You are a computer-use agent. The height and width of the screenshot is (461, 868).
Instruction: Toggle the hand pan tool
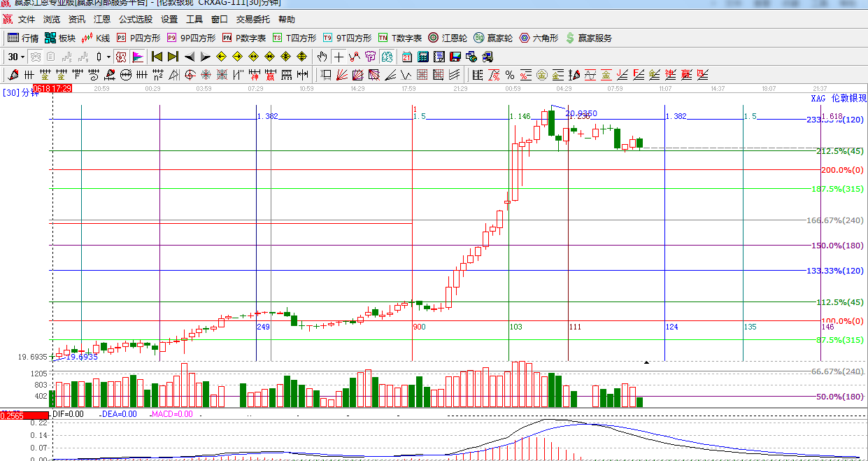[322, 57]
